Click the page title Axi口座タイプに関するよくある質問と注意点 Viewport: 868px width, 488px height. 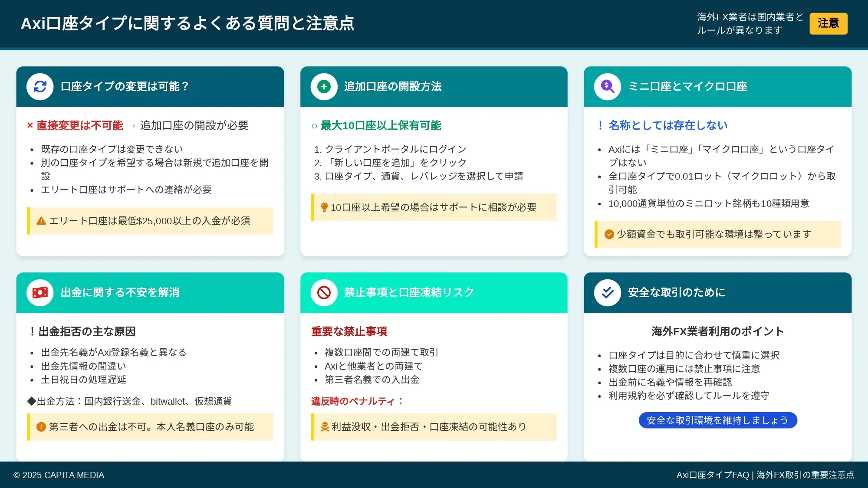coord(187,23)
